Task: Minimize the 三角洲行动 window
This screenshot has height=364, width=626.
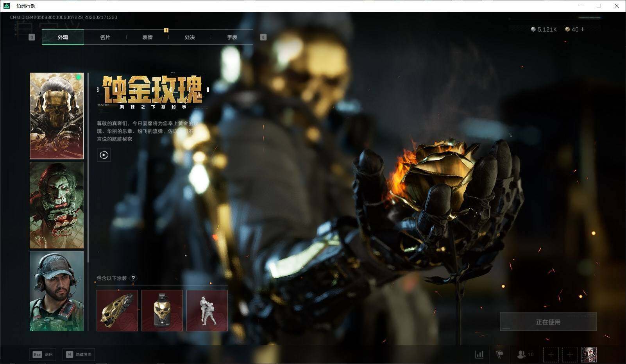Action: coord(581,6)
